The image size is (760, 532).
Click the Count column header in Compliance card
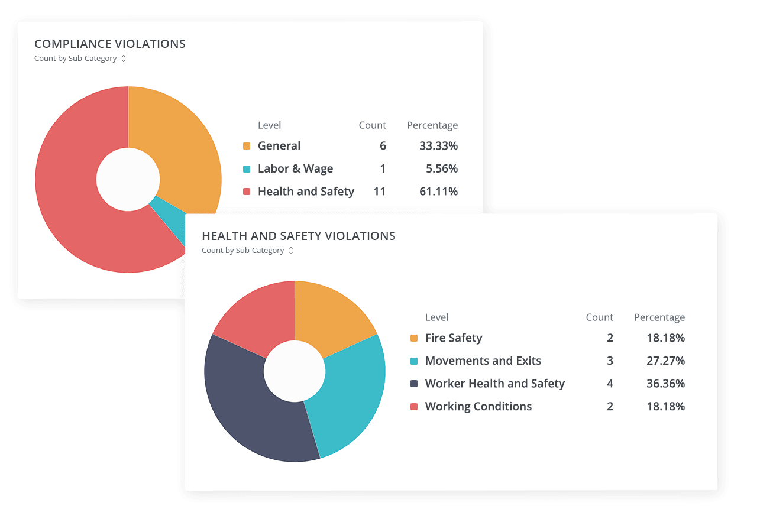[373, 125]
